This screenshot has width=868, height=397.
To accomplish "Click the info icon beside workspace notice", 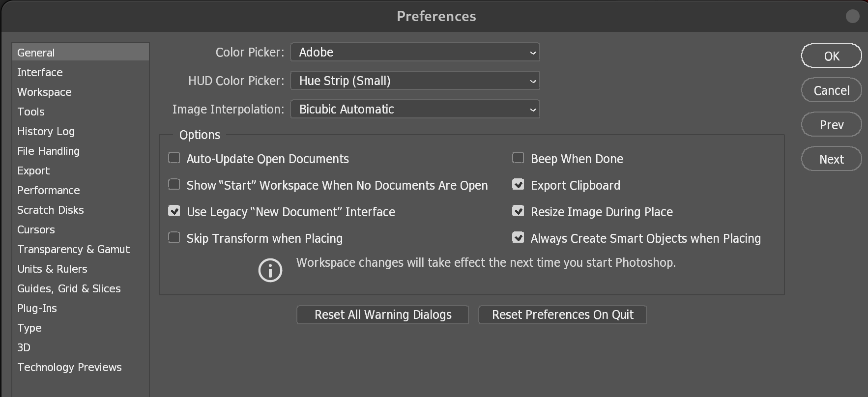I will tap(270, 270).
